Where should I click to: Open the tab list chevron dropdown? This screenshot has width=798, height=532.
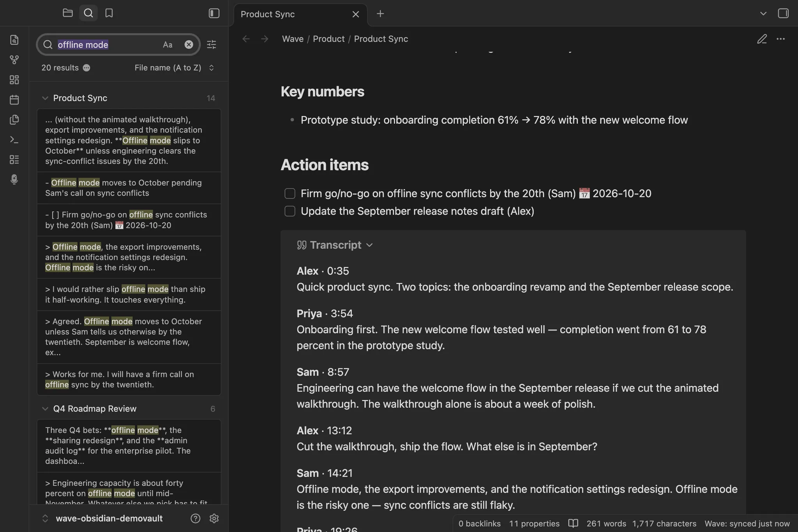pos(763,14)
